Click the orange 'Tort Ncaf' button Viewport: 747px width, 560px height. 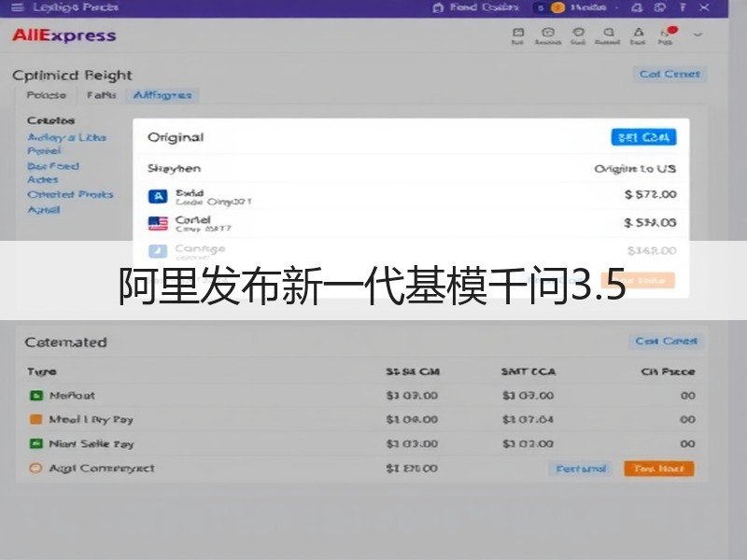[659, 469]
